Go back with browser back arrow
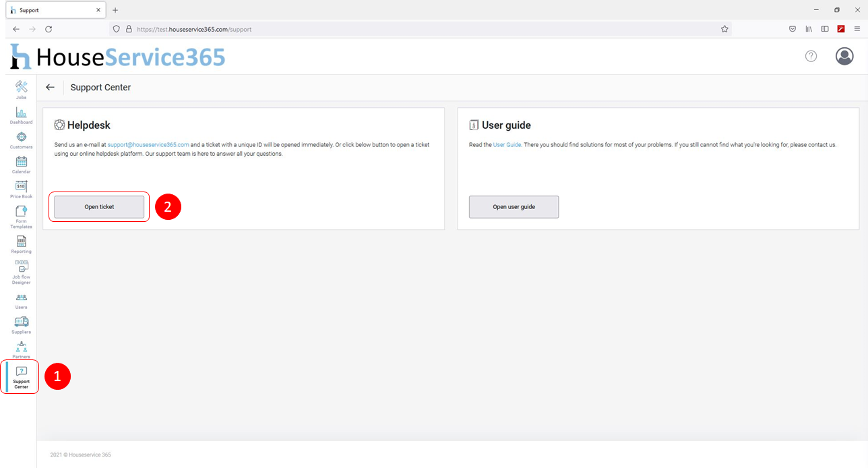 [16, 29]
